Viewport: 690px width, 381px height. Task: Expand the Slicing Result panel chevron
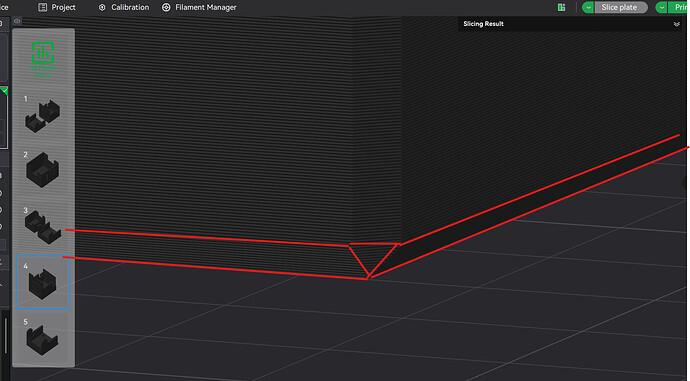click(676, 24)
